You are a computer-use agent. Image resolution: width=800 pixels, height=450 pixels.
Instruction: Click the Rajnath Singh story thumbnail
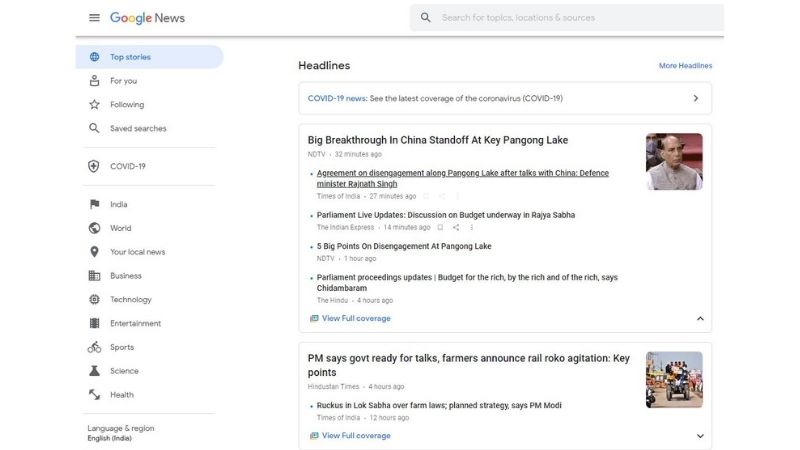click(x=674, y=162)
